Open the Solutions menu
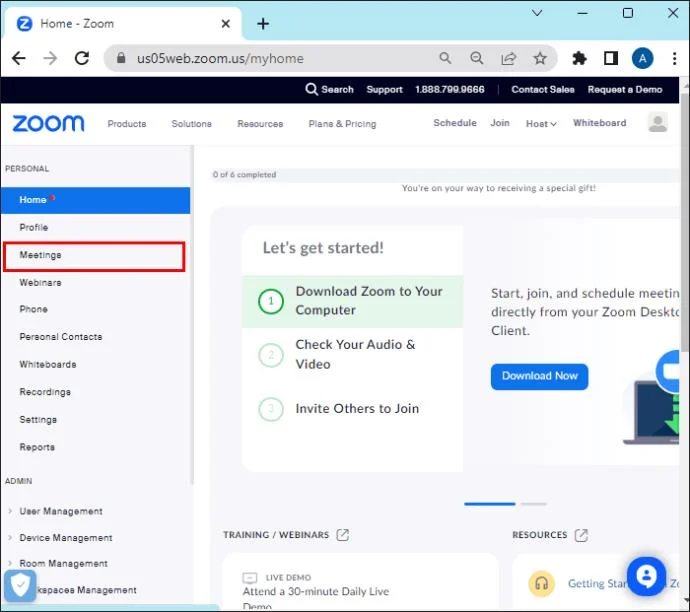The width and height of the screenshot is (690, 612). [191, 124]
